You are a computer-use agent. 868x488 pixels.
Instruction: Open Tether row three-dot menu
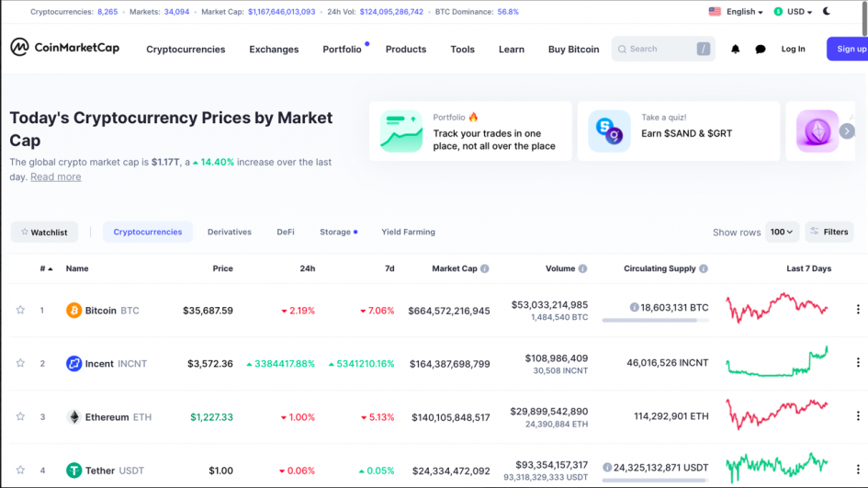click(x=858, y=470)
